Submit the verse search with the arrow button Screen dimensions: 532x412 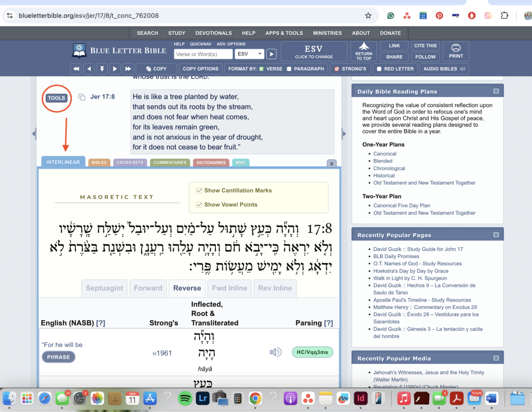pyautogui.click(x=271, y=54)
